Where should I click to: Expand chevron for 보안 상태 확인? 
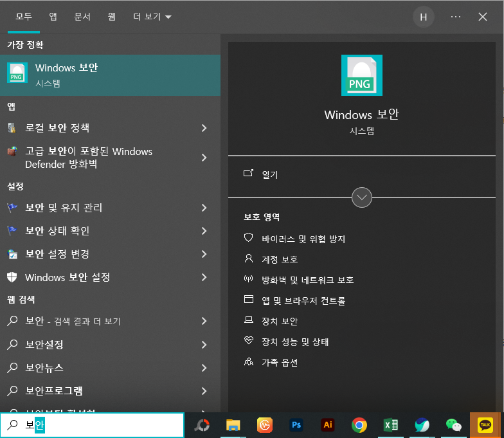[204, 231]
